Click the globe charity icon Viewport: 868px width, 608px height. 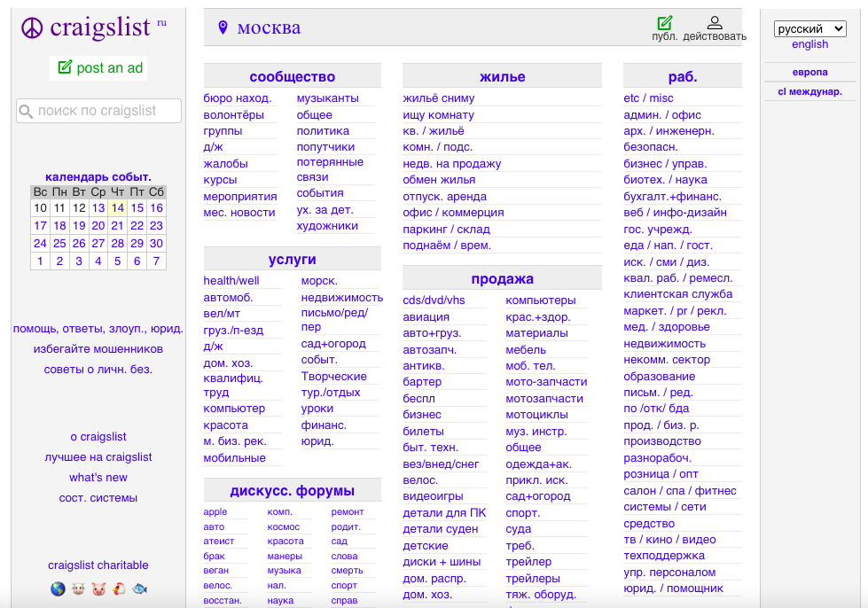58,589
